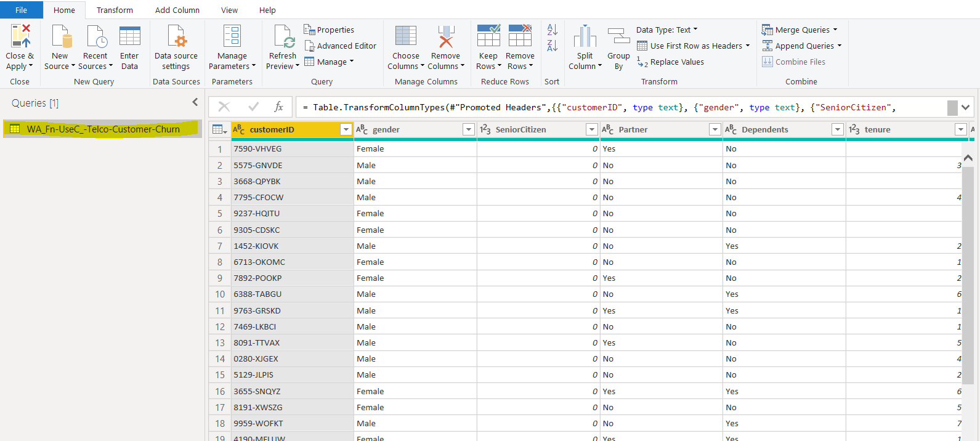980x441 pixels.
Task: Sort ascending with the A-Z icon
Action: pyautogui.click(x=552, y=30)
